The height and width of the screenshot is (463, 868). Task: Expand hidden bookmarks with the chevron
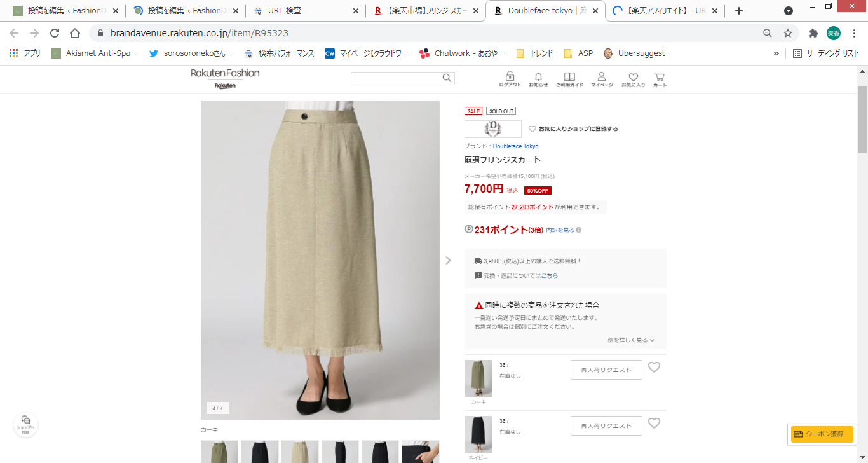(776, 53)
